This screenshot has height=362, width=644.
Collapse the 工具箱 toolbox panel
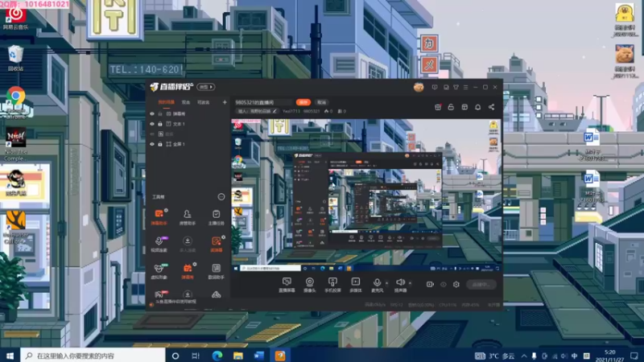[221, 197]
